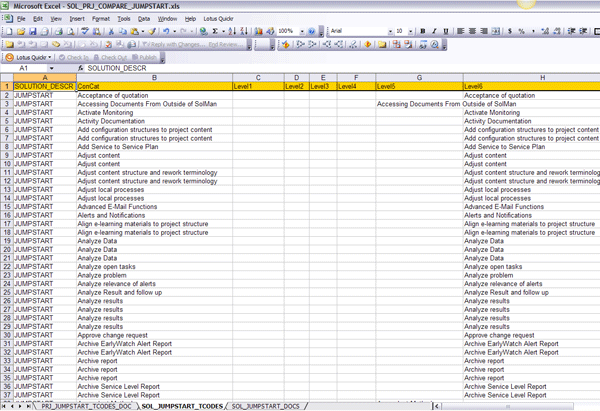
Task: Click the Paste clipboard icon
Action: (134, 31)
